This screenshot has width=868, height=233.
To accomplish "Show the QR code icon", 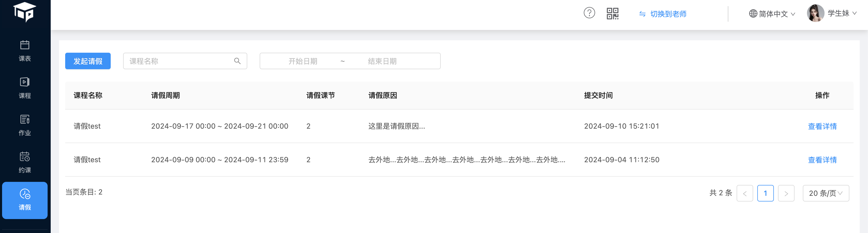I will pyautogui.click(x=612, y=14).
